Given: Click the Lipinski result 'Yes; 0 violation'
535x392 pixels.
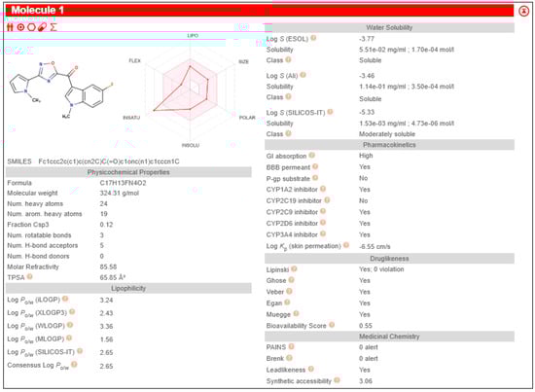Looking at the screenshot, I should coord(381,269).
